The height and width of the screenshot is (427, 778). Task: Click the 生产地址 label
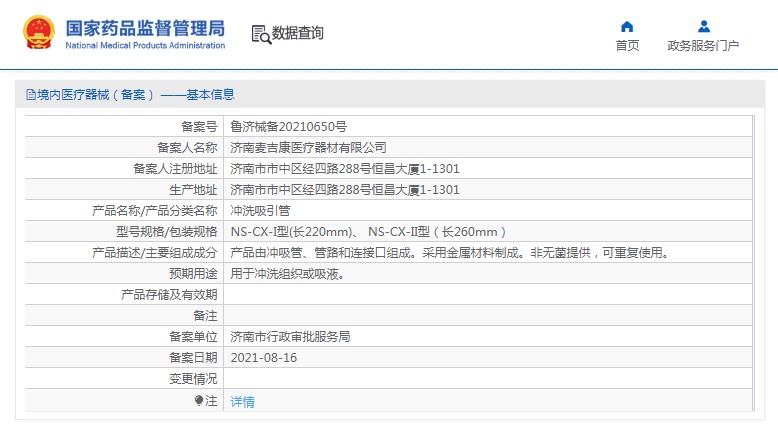pos(193,189)
